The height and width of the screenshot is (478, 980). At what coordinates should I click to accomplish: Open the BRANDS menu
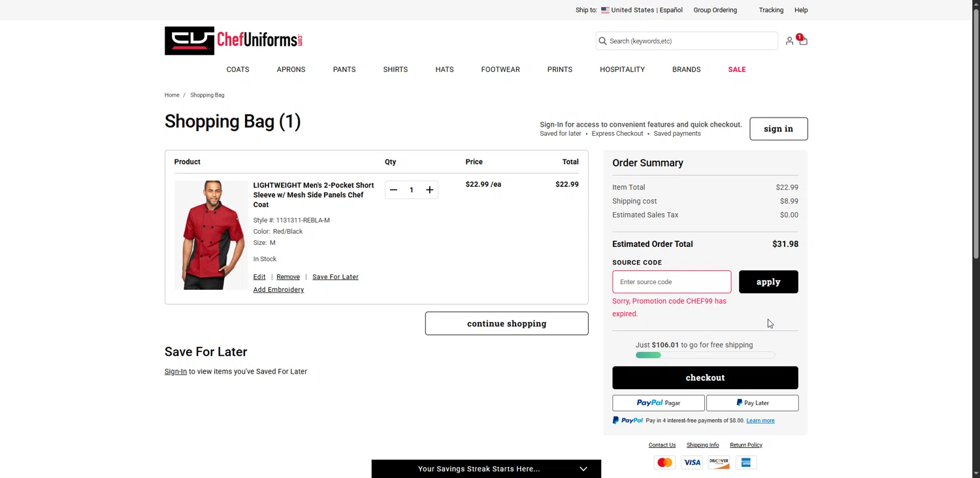tap(686, 69)
